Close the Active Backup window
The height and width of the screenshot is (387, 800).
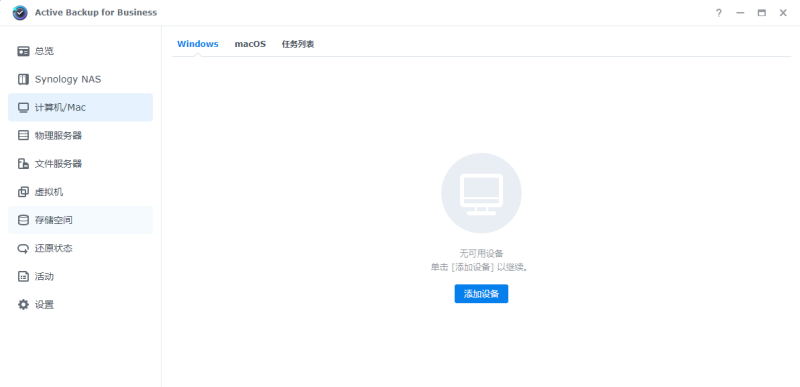click(x=783, y=13)
